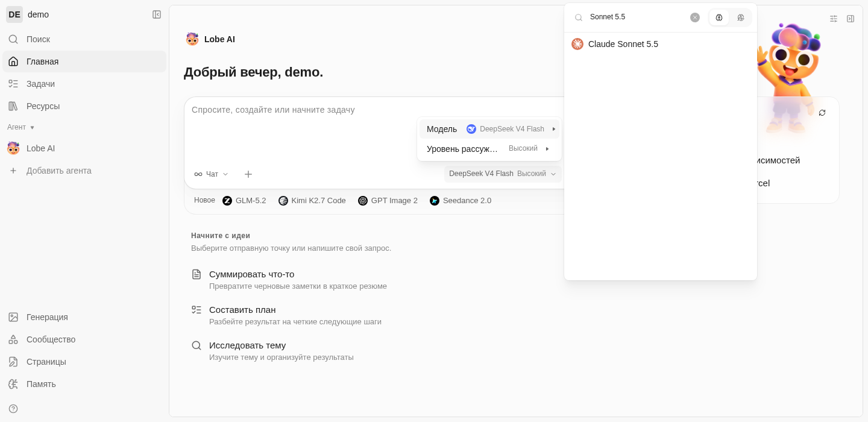Expand the Модель submenu row
This screenshot has height=422, width=868.
(x=489, y=129)
